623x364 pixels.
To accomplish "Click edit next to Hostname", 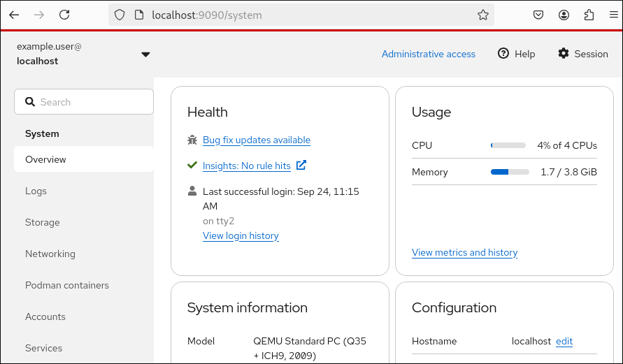I will (x=564, y=342).
